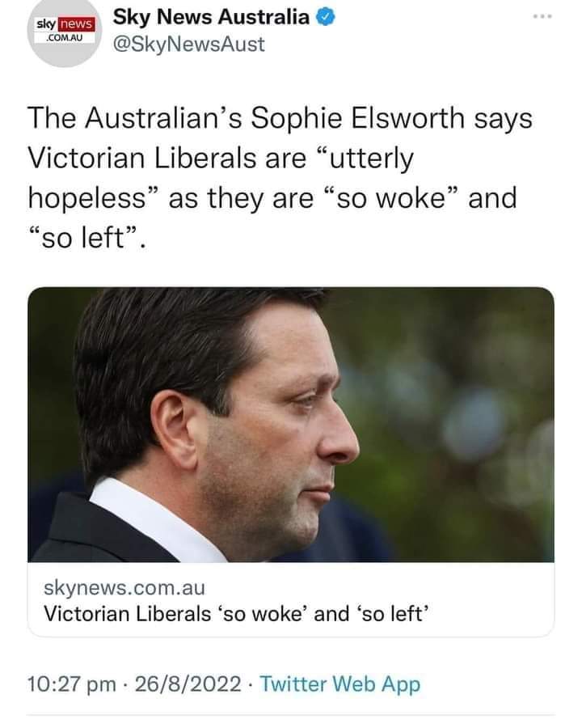Select the "Sophie Elsworth" name in tweet
This screenshot has width=582, height=728.
coord(357,118)
